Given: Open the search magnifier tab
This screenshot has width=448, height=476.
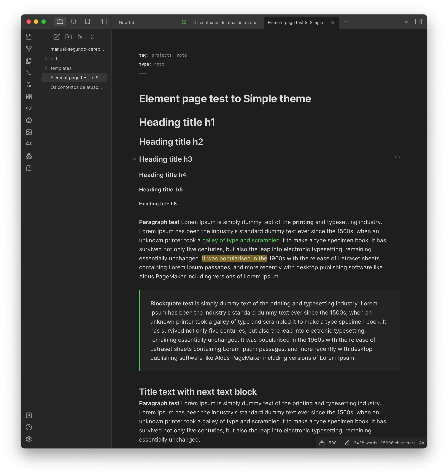Looking at the screenshot, I should 74,22.
